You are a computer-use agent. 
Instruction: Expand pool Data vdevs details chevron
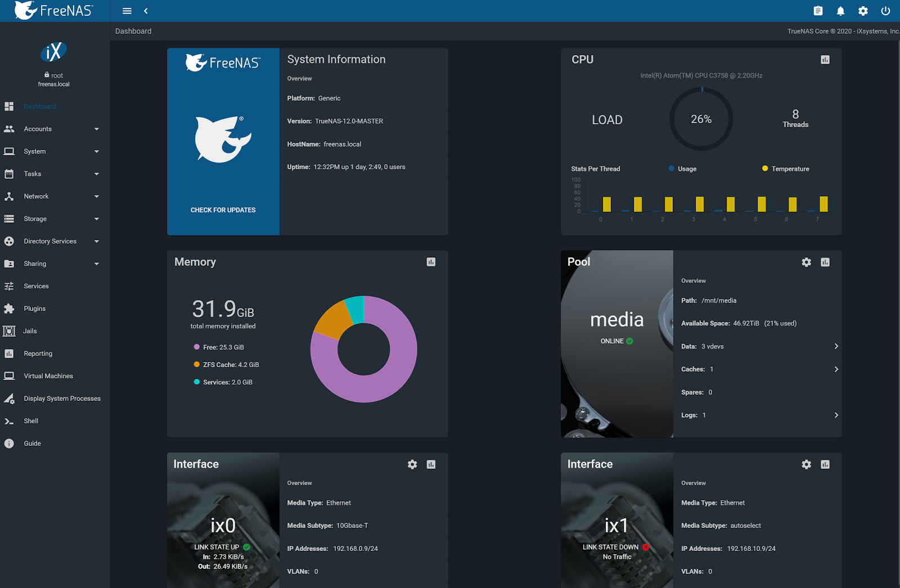(x=836, y=346)
